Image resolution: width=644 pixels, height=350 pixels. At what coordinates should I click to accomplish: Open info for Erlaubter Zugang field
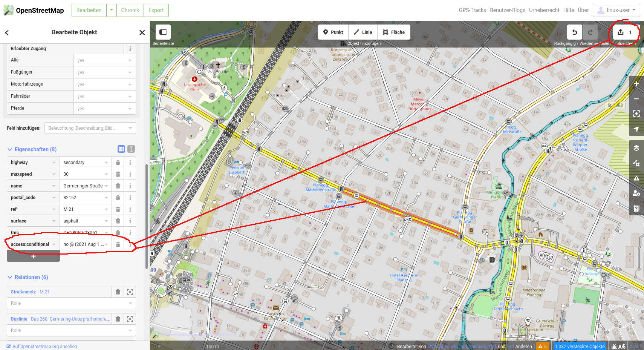(130, 49)
